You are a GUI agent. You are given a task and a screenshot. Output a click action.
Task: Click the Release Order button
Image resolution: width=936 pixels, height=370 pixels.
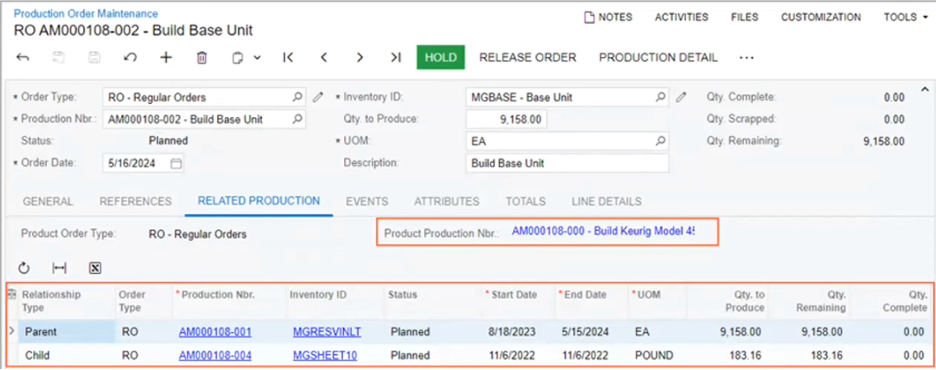[x=528, y=57]
